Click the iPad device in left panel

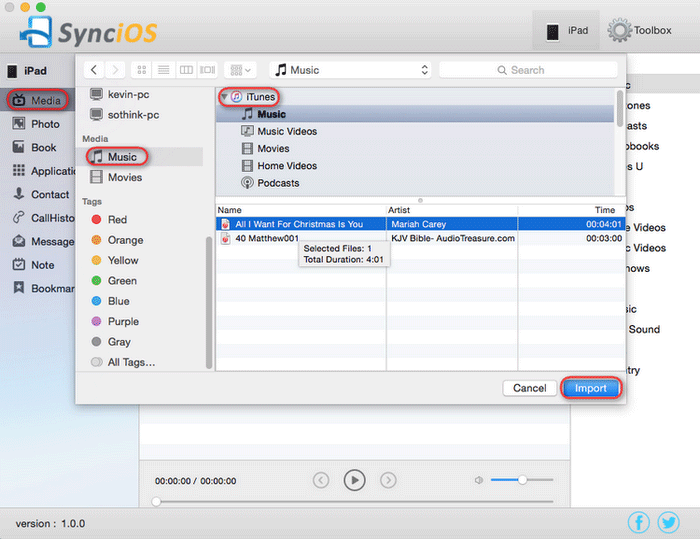28,71
